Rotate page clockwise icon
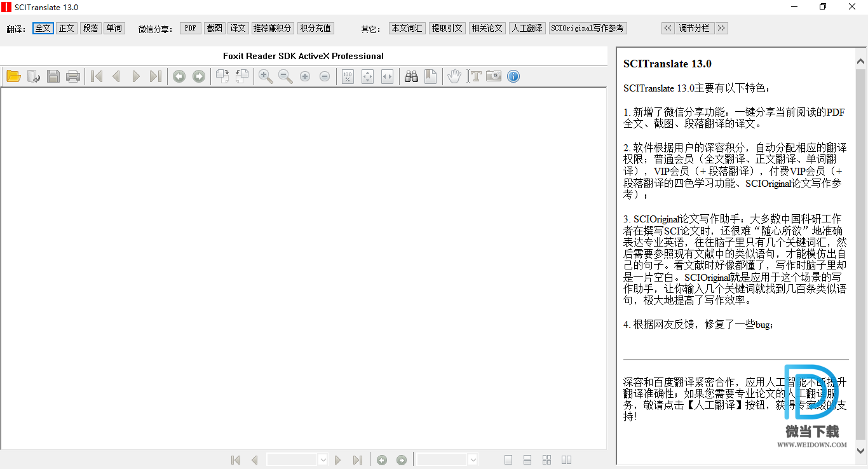868x469 pixels. (x=222, y=76)
